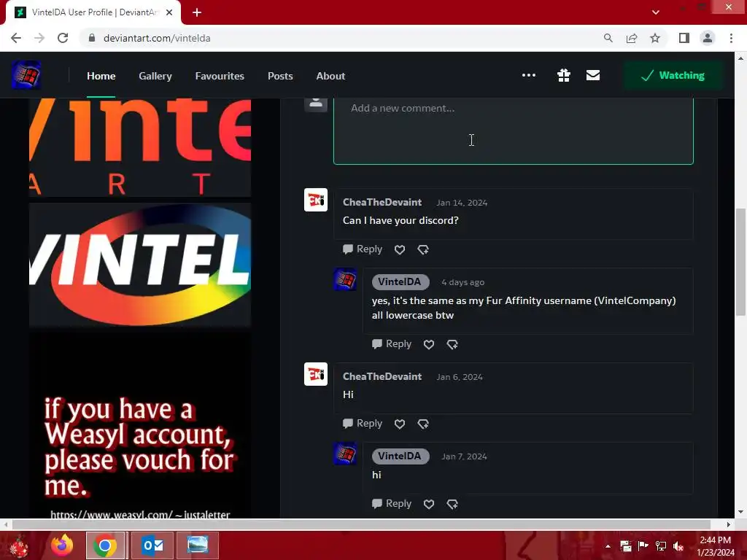The width and height of the screenshot is (747, 560).
Task: Expand the tab search dropdown arrow
Action: click(x=656, y=12)
